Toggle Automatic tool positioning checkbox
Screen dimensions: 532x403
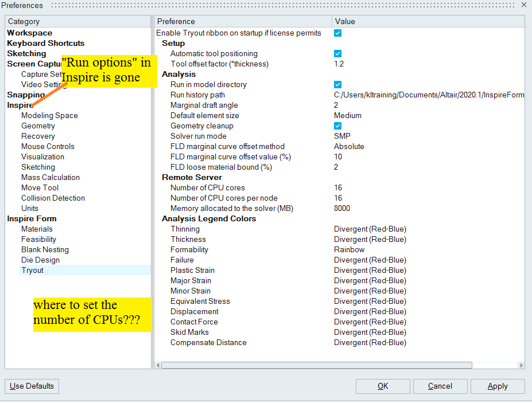pyautogui.click(x=338, y=54)
